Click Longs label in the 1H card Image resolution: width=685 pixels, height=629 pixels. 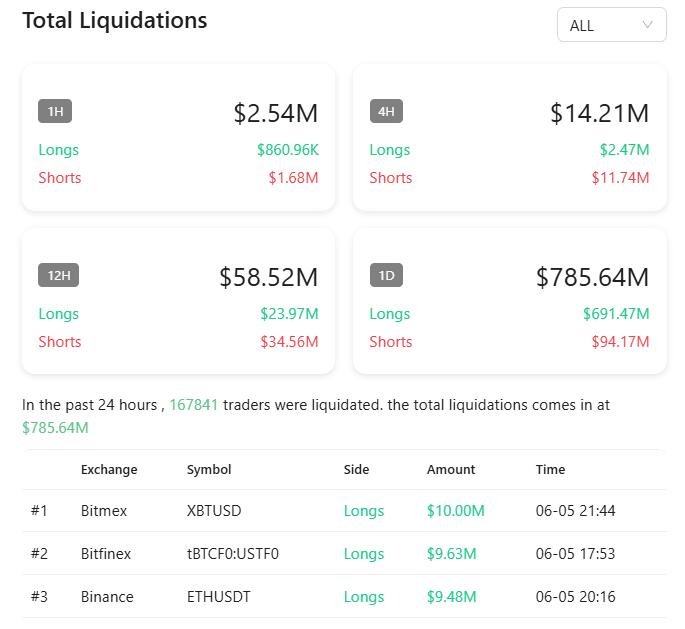pos(59,150)
